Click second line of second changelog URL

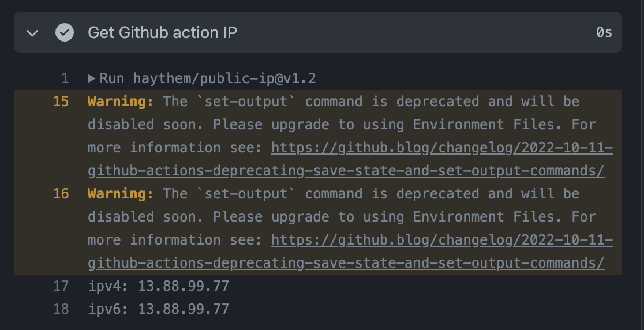[x=346, y=263]
